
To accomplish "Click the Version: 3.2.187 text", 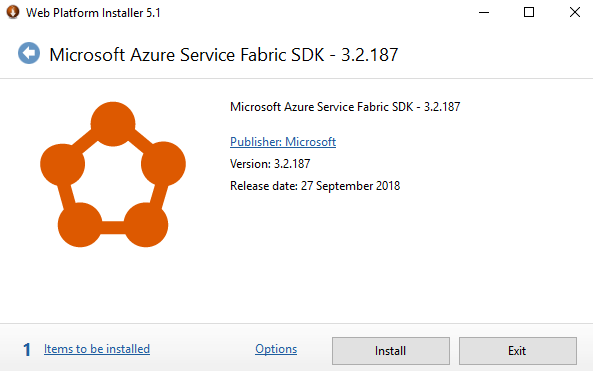I will 270,164.
